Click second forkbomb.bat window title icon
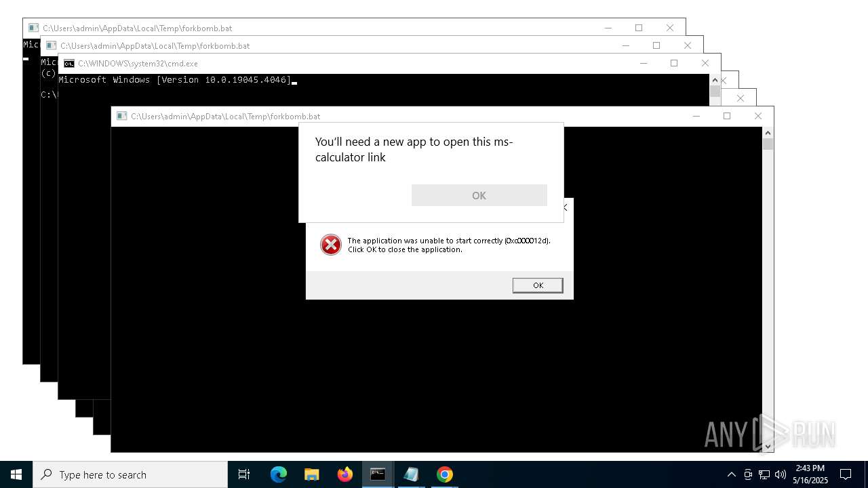 click(x=52, y=45)
